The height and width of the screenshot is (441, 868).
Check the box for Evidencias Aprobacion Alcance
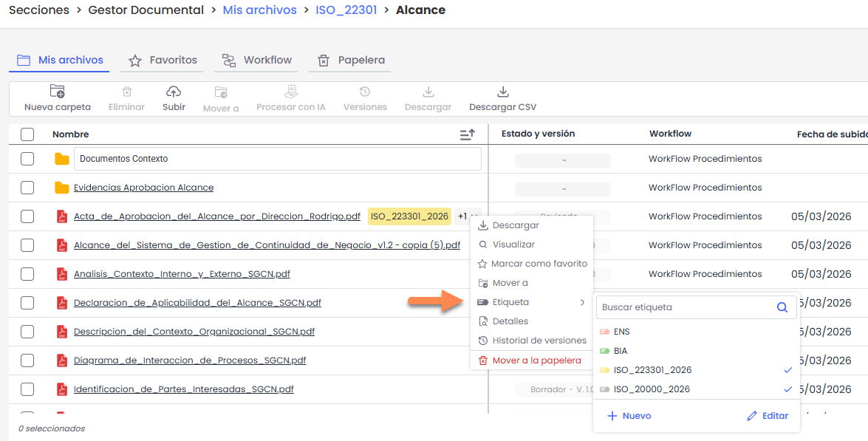tap(27, 188)
